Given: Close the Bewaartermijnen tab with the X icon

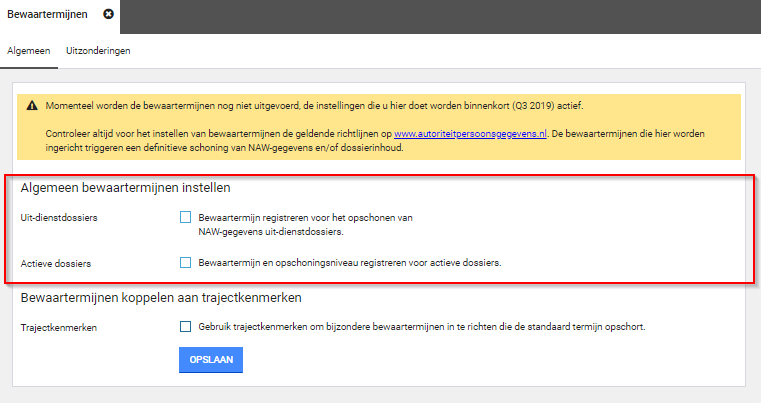Looking at the screenshot, I should click(109, 14).
